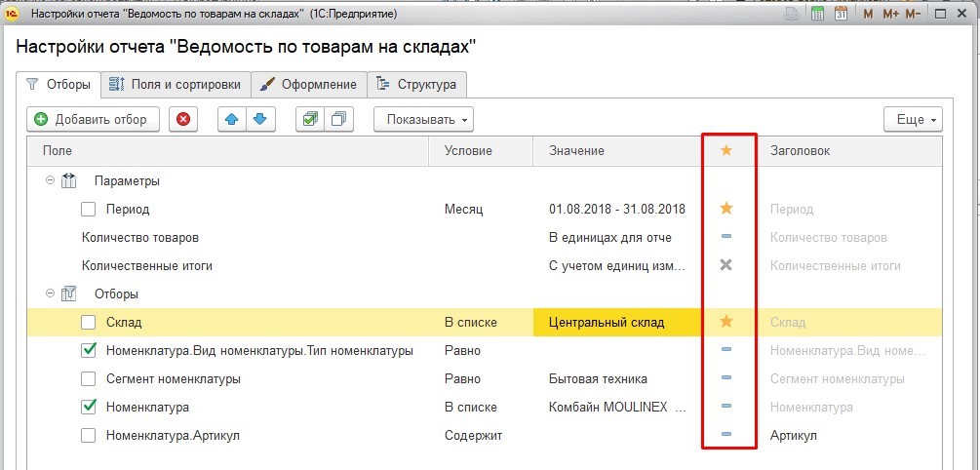Collapse the Параметры group
The height and width of the screenshot is (470, 980).
click(x=50, y=180)
